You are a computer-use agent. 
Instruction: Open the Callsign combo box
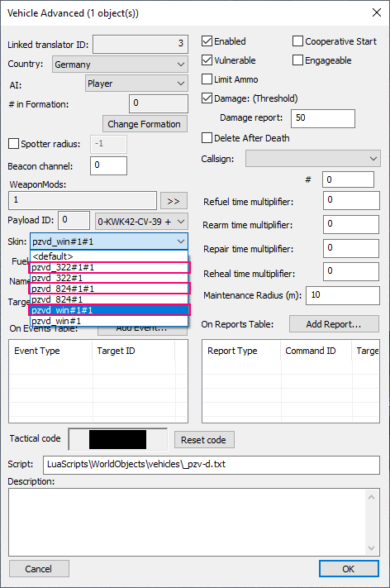click(x=313, y=158)
